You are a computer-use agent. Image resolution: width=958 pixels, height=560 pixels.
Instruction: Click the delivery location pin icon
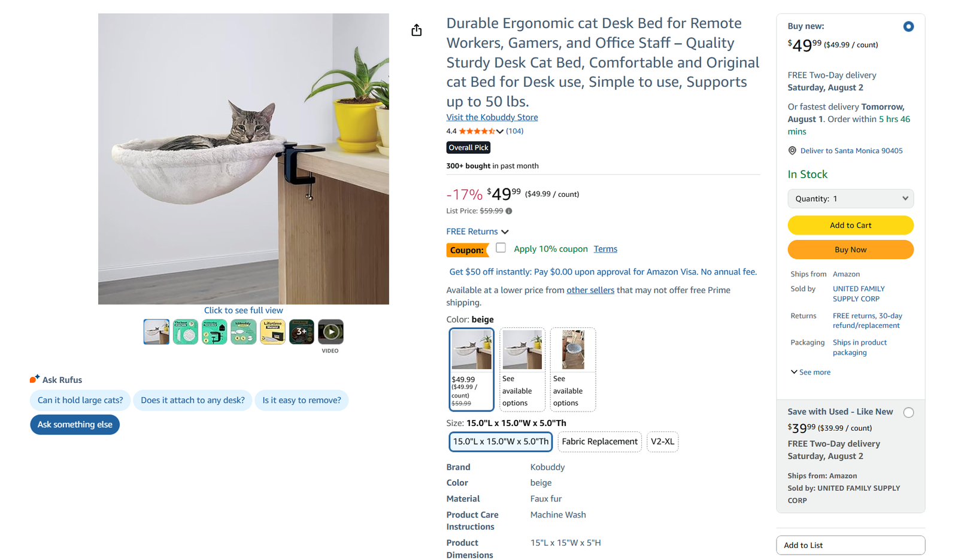coord(792,151)
